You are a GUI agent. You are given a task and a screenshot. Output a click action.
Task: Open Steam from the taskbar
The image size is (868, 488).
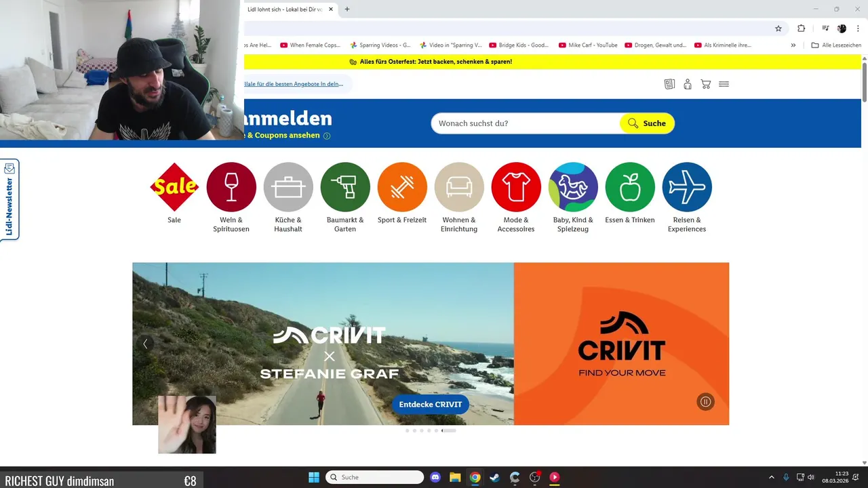(x=495, y=477)
